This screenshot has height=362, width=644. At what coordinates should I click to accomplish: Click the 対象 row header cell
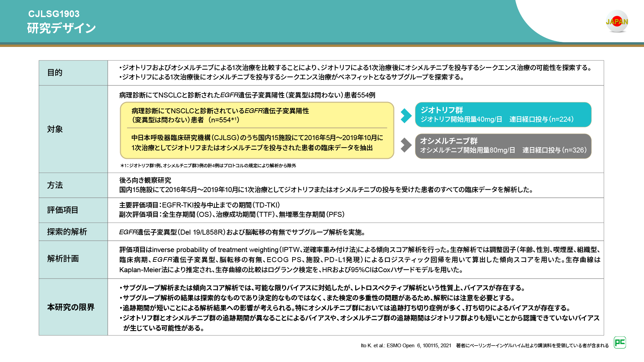[x=73, y=129]
